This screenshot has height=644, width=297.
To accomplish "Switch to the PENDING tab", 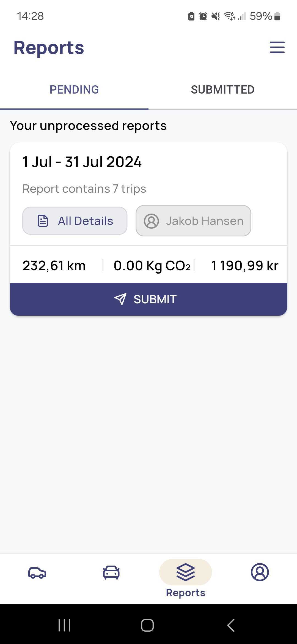I will (x=74, y=90).
